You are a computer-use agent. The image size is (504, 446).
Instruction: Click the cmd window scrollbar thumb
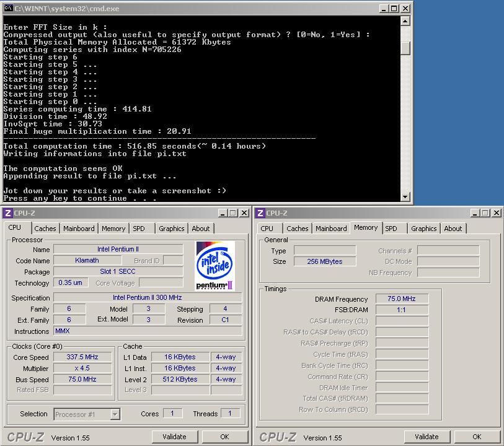point(405,48)
